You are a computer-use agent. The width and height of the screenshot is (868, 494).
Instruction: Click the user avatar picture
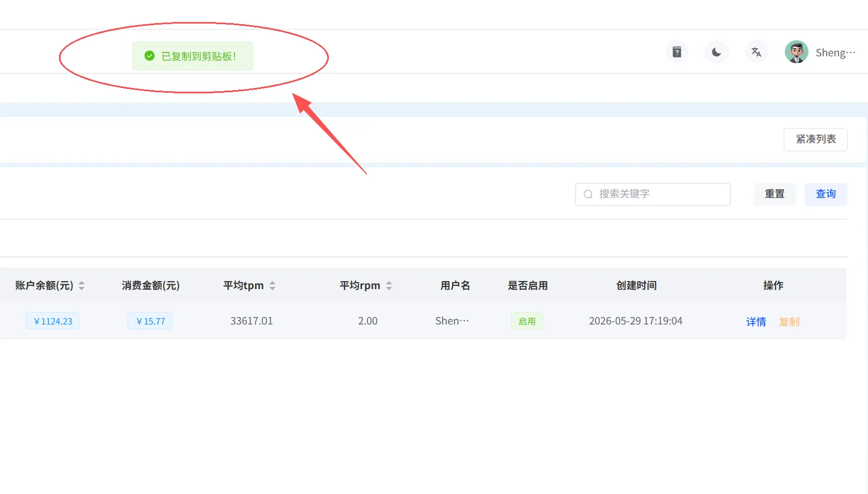(x=797, y=52)
